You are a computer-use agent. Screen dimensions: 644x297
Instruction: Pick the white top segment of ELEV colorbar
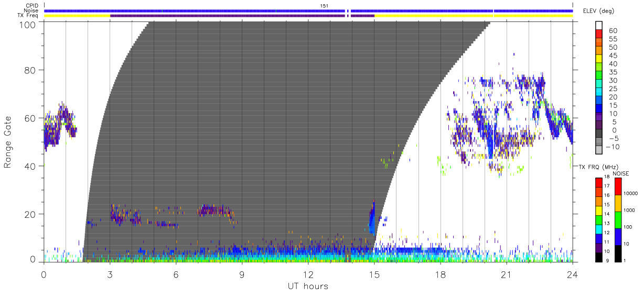pos(599,26)
